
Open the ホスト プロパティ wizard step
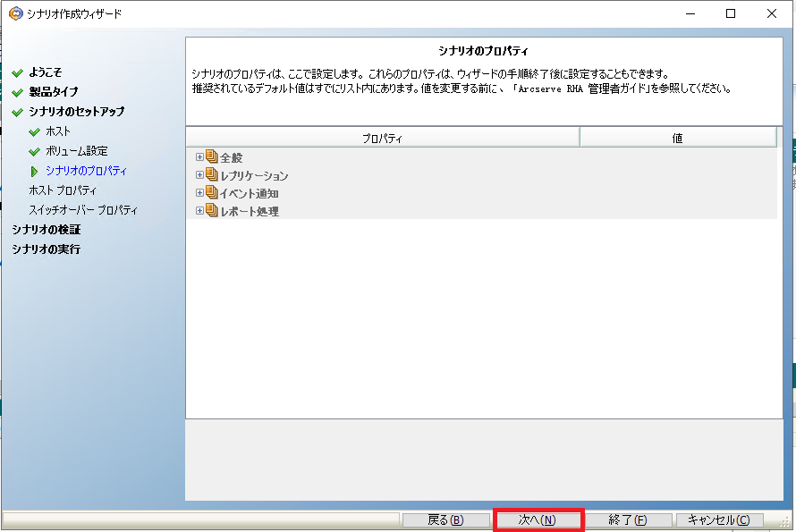(x=63, y=190)
